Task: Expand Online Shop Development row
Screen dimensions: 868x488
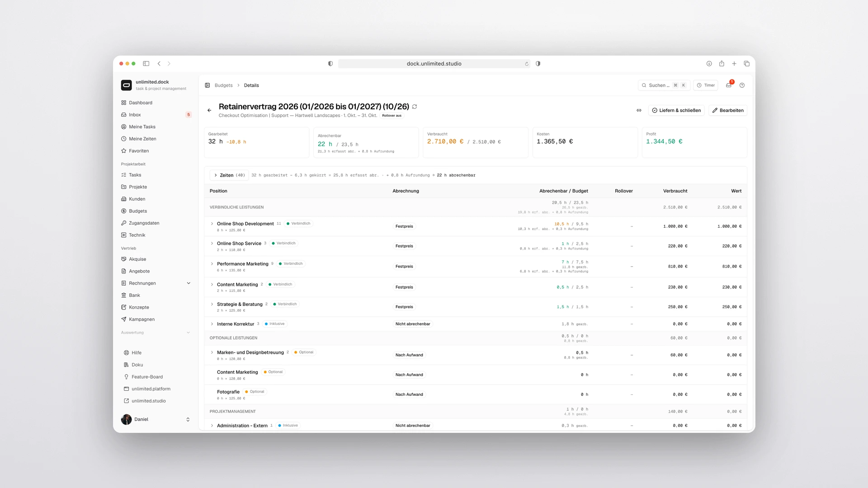Action: [x=212, y=224]
